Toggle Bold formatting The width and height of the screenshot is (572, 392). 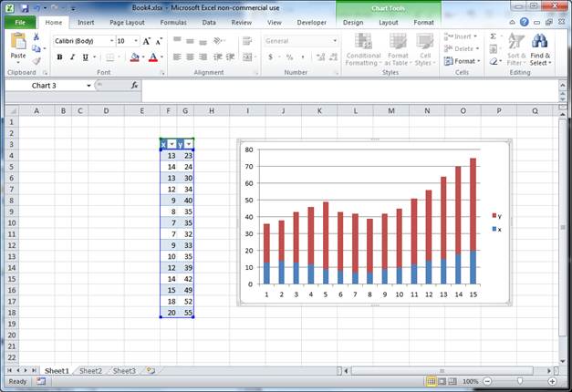(x=60, y=57)
